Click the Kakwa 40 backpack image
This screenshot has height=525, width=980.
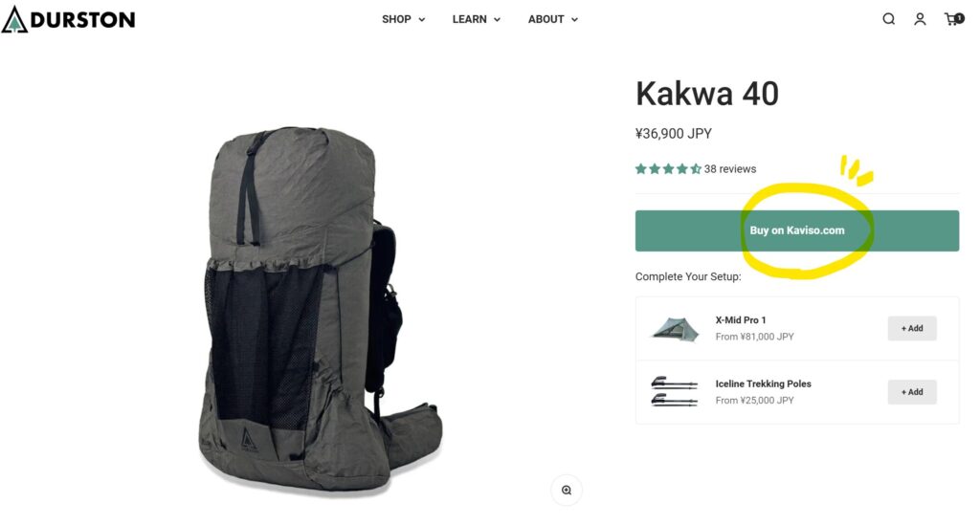321,312
